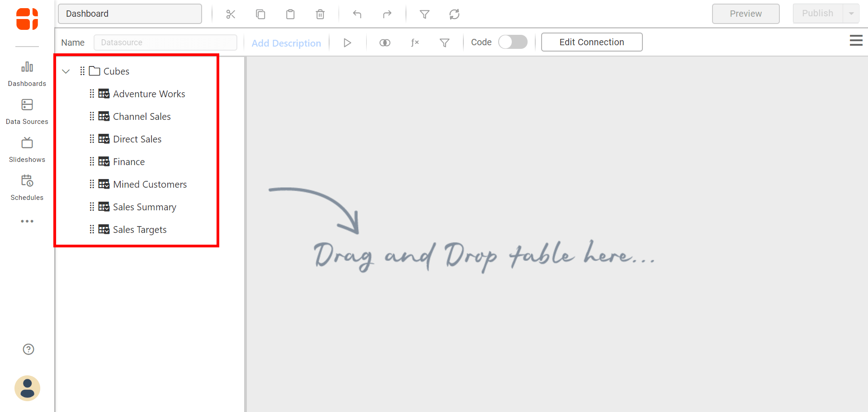Image resolution: width=868 pixels, height=412 pixels.
Task: Click the Dashboard title field
Action: [x=130, y=14]
